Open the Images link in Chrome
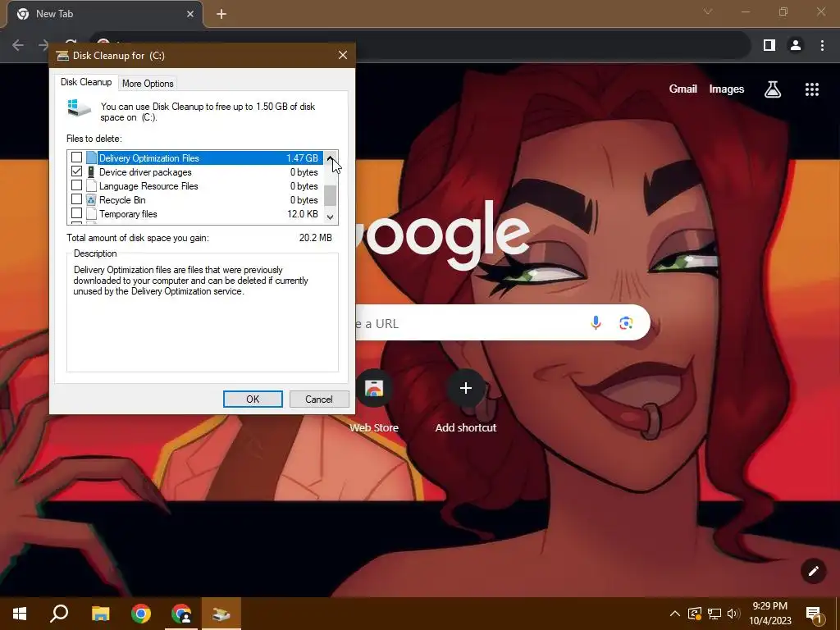Image resolution: width=840 pixels, height=630 pixels. point(727,89)
